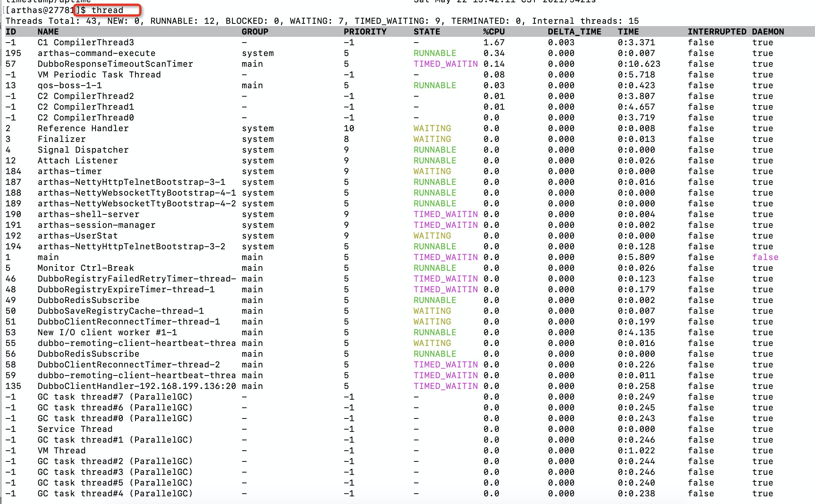This screenshot has height=504, width=815.
Task: Click the priority 10 of Reference Handler
Action: (x=349, y=128)
